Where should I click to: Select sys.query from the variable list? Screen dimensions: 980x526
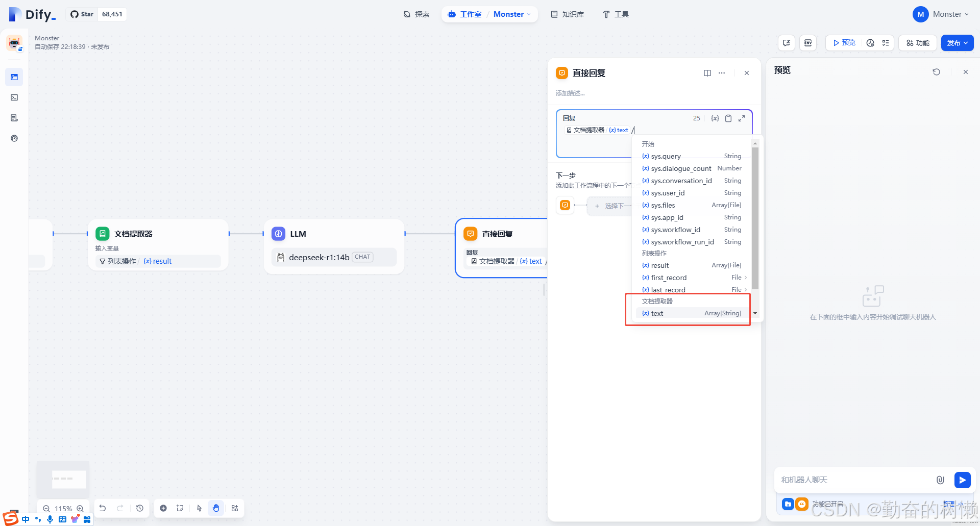coord(692,156)
